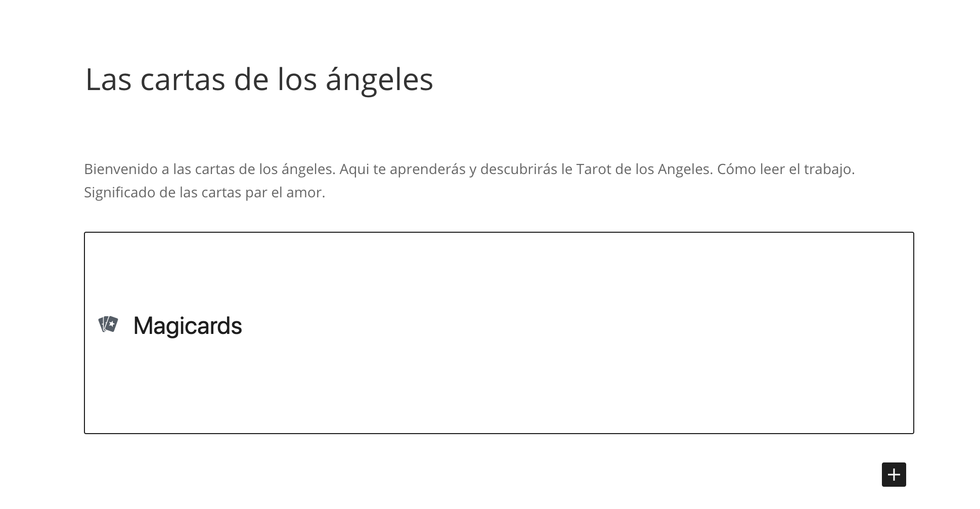The width and height of the screenshot is (980, 509).
Task: Click the Magicards playing cards icon
Action: pos(108,324)
